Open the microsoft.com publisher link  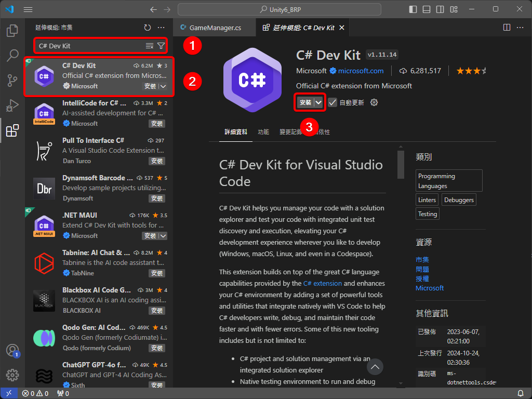pyautogui.click(x=361, y=71)
